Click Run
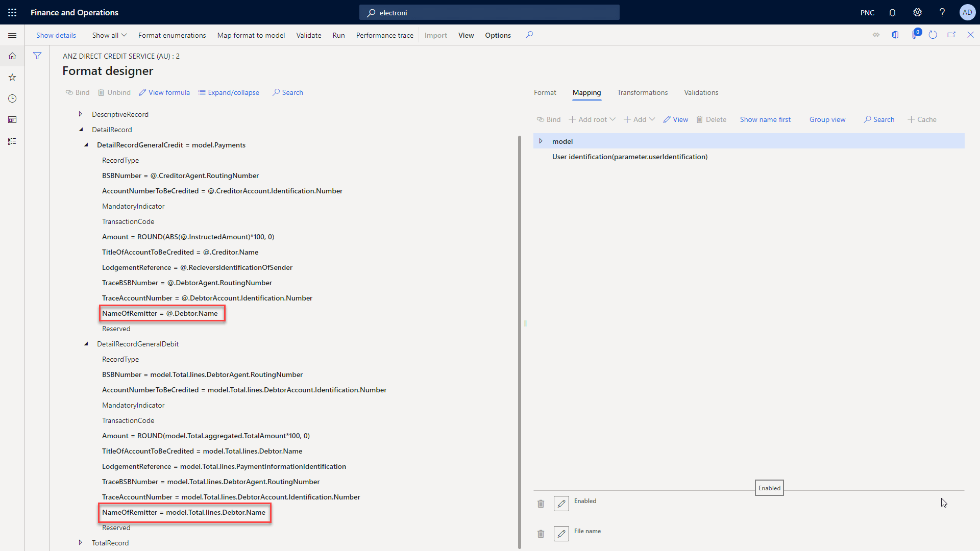 [x=338, y=35]
